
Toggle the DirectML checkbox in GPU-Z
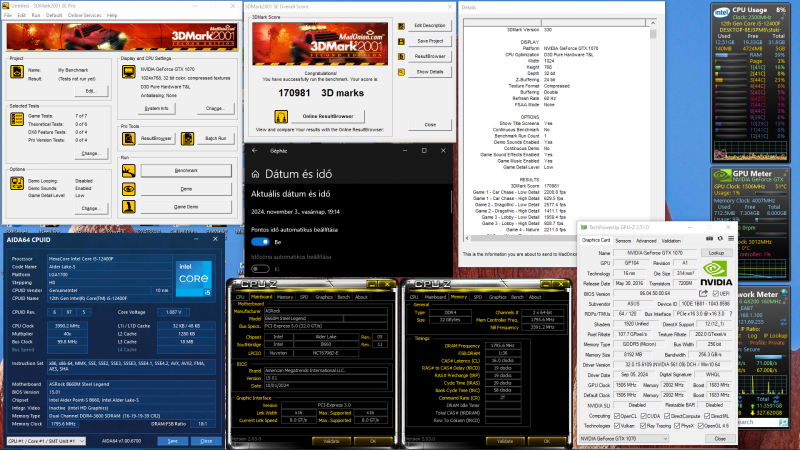click(x=707, y=416)
